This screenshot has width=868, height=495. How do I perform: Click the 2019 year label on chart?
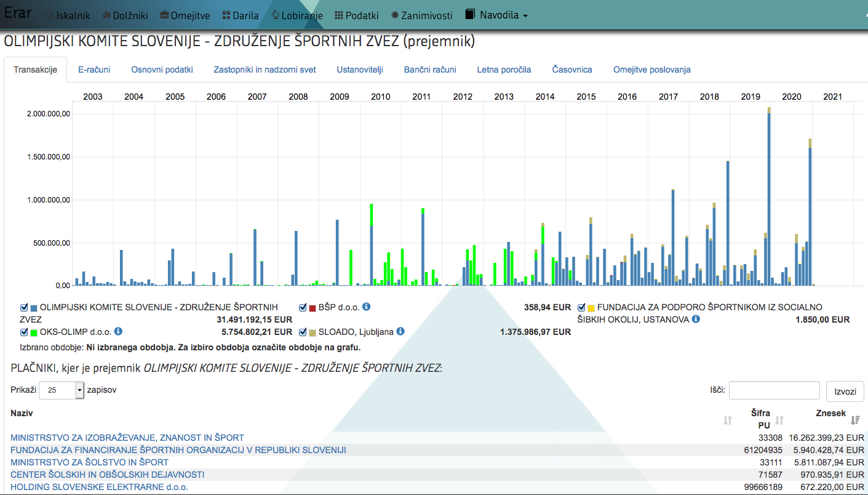click(x=751, y=97)
